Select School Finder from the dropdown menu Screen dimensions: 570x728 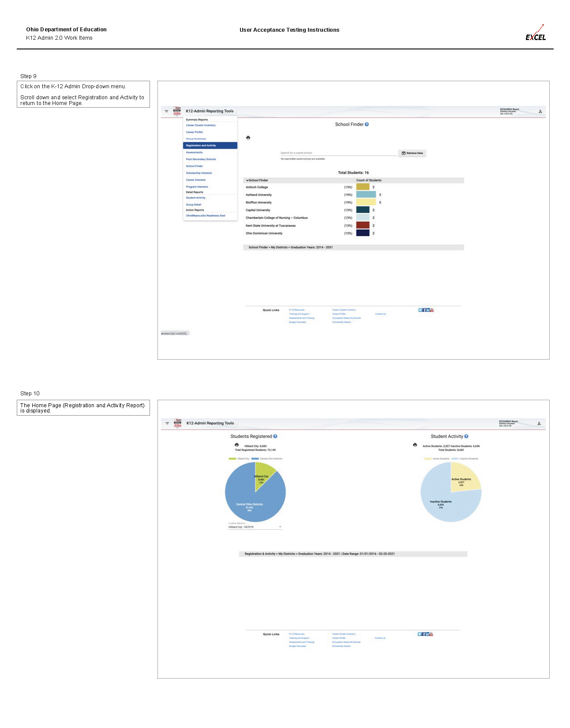tap(195, 166)
